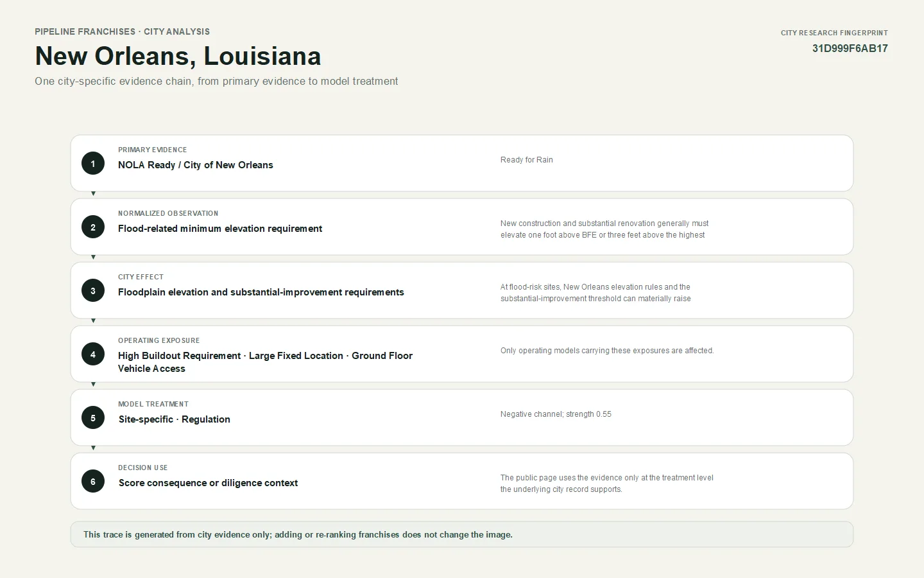Image resolution: width=924 pixels, height=578 pixels.
Task: Click the subtitle 'One city-specific evidence chain' line
Action: coord(216,81)
